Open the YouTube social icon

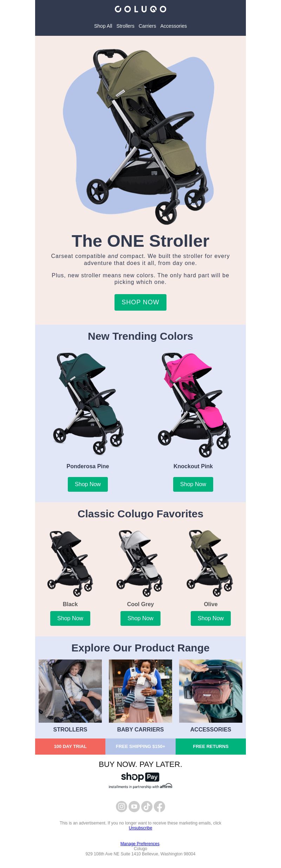click(134, 806)
